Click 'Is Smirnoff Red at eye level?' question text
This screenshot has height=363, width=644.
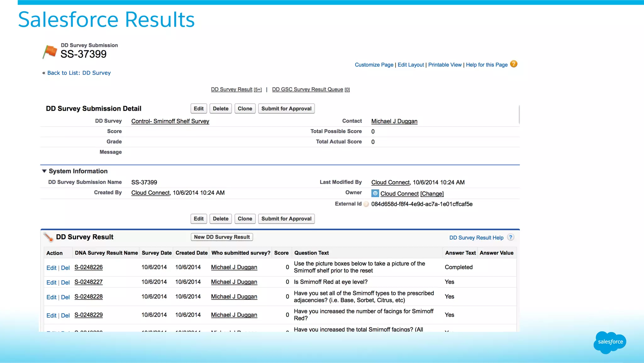[330, 282]
